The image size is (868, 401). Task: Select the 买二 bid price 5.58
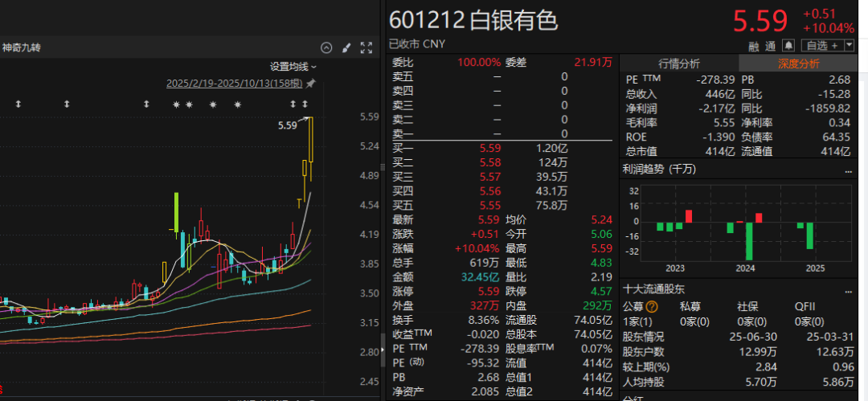[490, 163]
